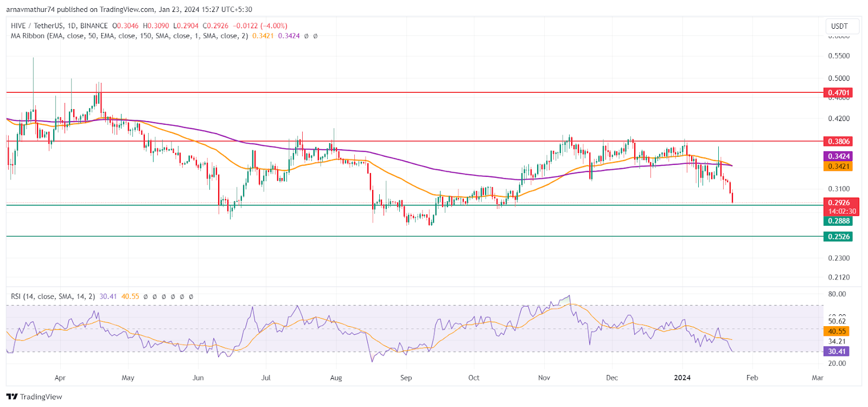This screenshot has height=407, width=868.
Task: Select the orange 0.3421 price axis label
Action: click(x=838, y=167)
